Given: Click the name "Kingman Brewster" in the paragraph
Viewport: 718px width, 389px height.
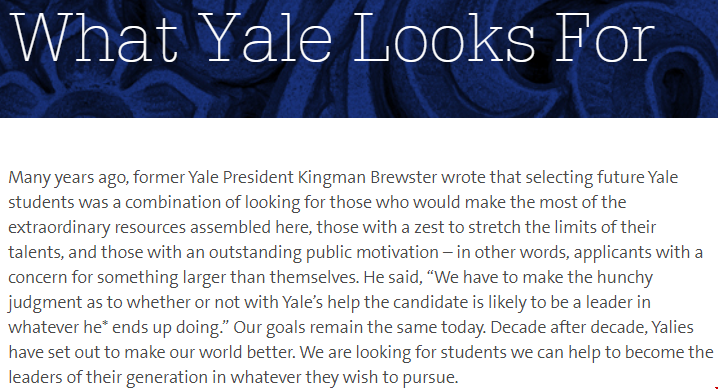Looking at the screenshot, I should coord(367,178).
